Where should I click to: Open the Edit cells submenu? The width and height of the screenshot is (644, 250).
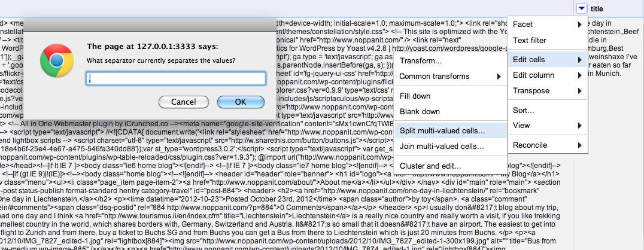[546, 60]
